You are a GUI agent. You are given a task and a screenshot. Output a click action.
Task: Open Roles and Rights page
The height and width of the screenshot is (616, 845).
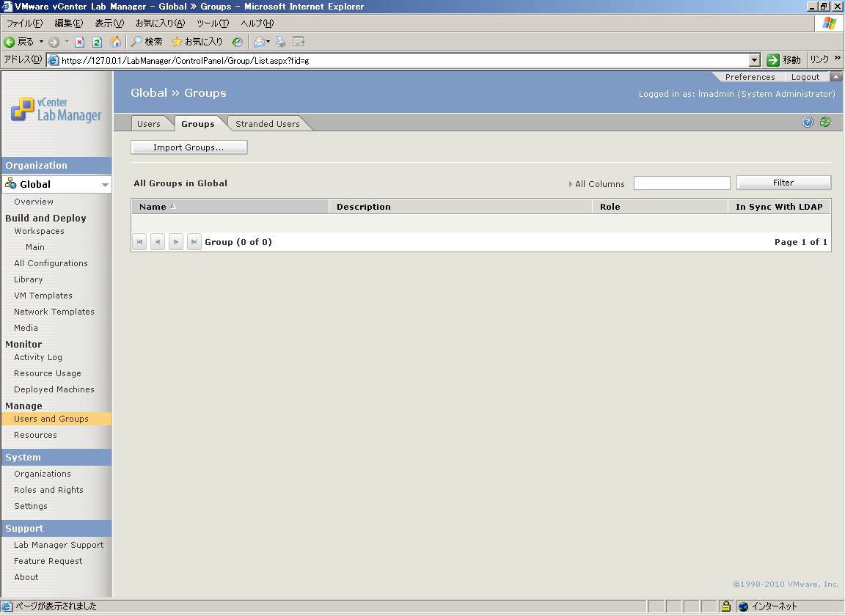pos(48,490)
